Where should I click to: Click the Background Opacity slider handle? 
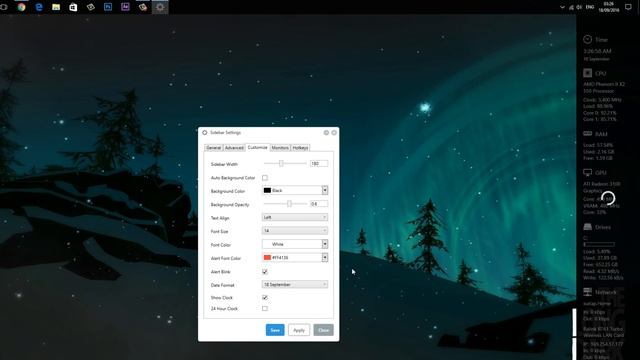click(x=289, y=204)
